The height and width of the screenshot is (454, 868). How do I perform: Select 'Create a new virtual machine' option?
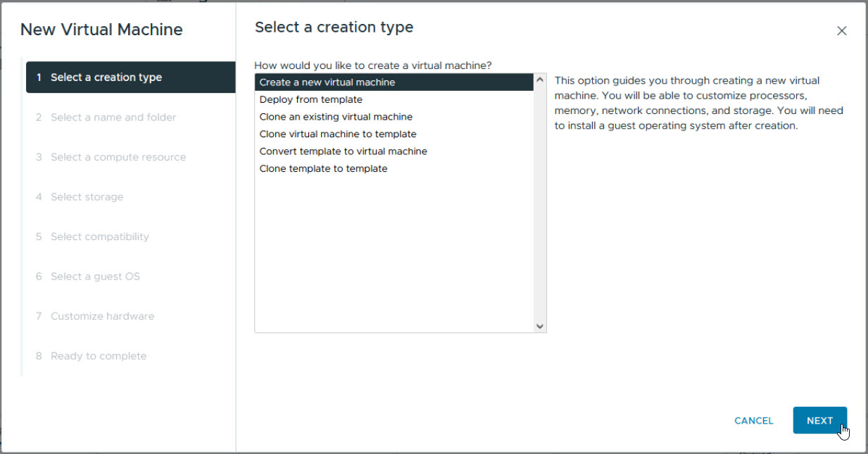click(x=394, y=82)
